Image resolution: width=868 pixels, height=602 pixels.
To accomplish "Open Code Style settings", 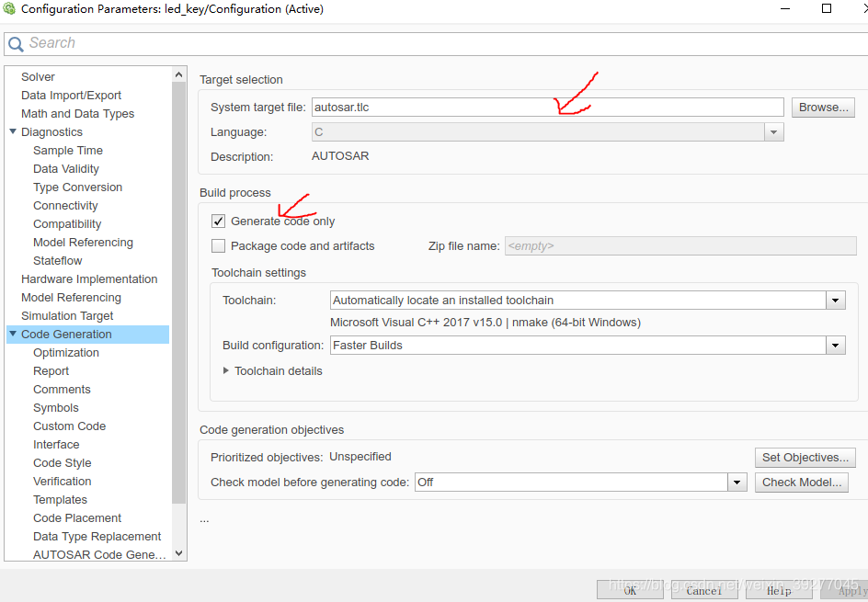I will (x=62, y=462).
